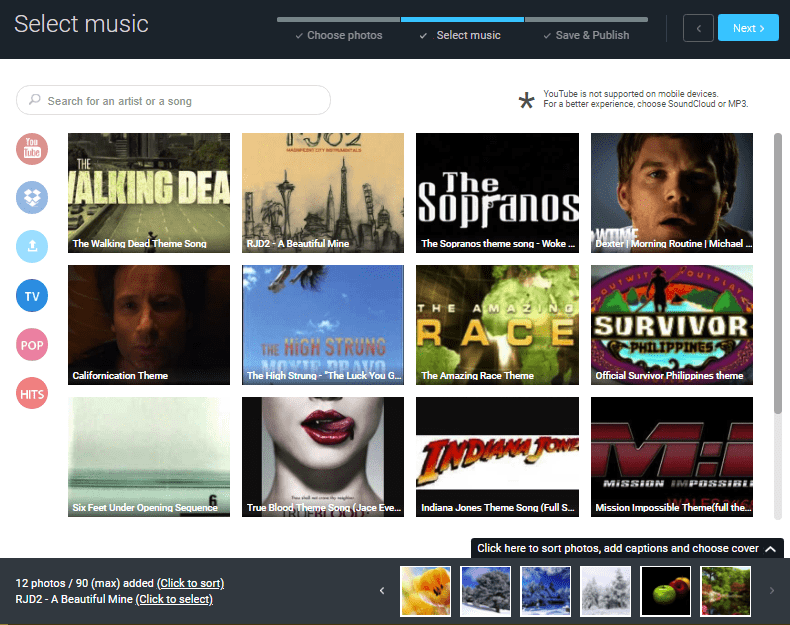This screenshot has width=790, height=625.
Task: Open the Click to sort link
Action: (x=190, y=583)
